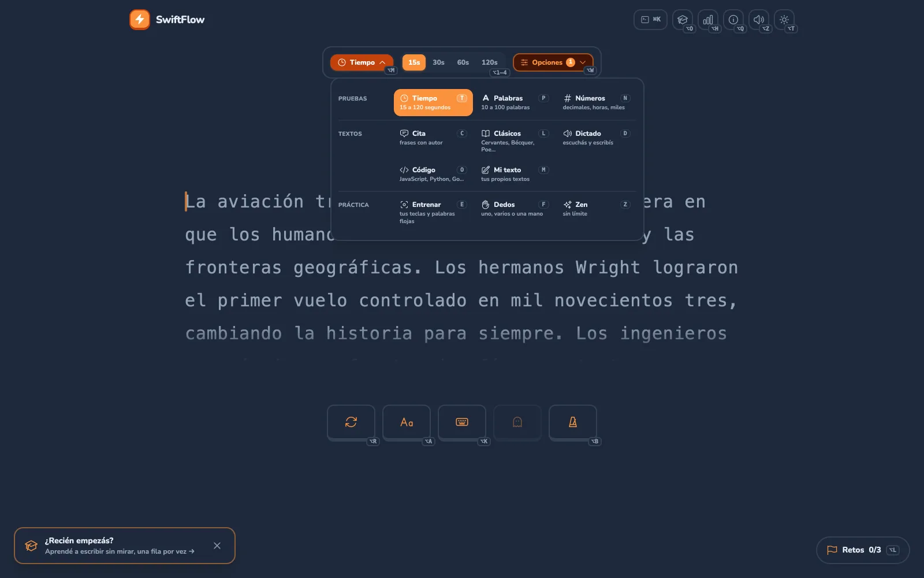
Task: Toggle the metronome icon
Action: (573, 422)
